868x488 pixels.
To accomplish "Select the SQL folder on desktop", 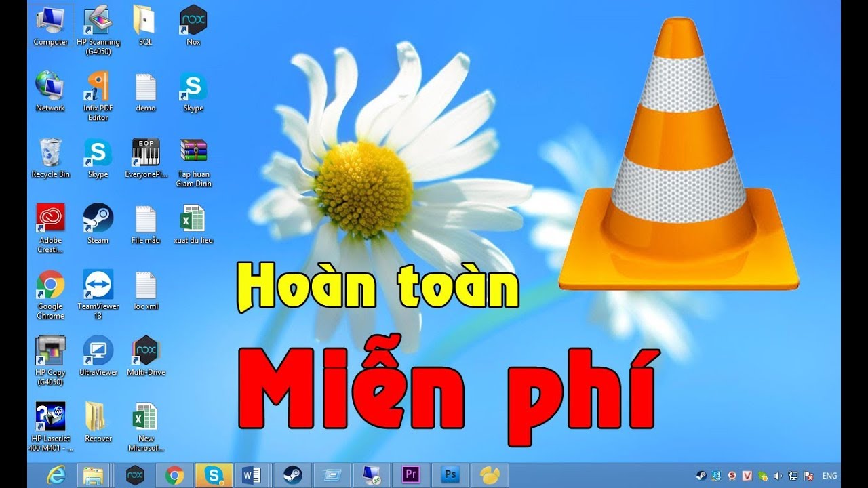I will pyautogui.click(x=146, y=27).
